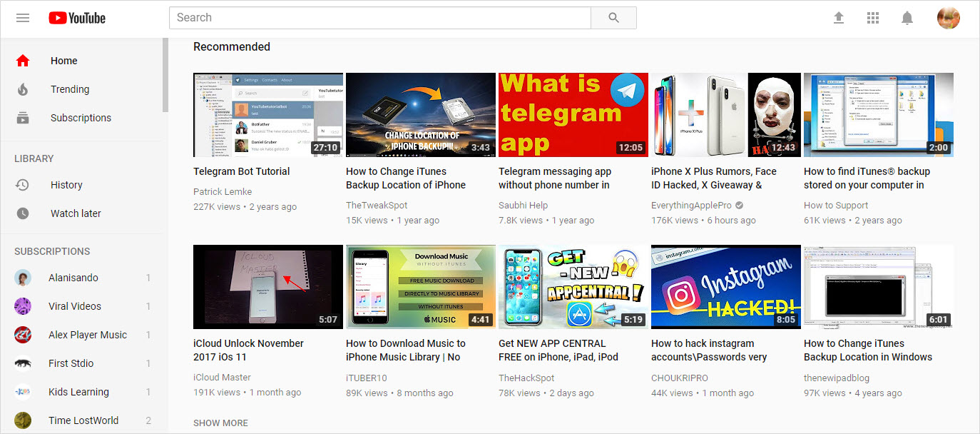Viewport: 980px width, 434px height.
Task: Open the iPhone backup location thumbnail
Action: tap(421, 115)
